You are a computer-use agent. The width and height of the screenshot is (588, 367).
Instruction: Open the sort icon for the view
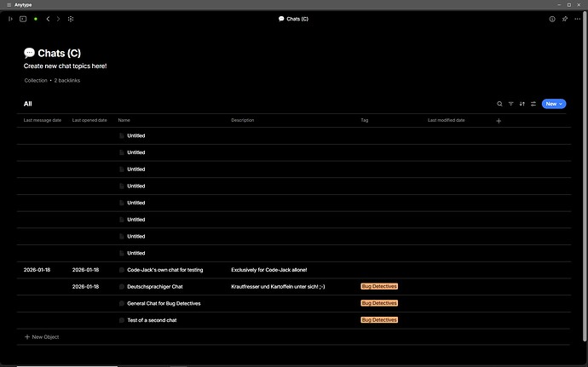click(522, 104)
